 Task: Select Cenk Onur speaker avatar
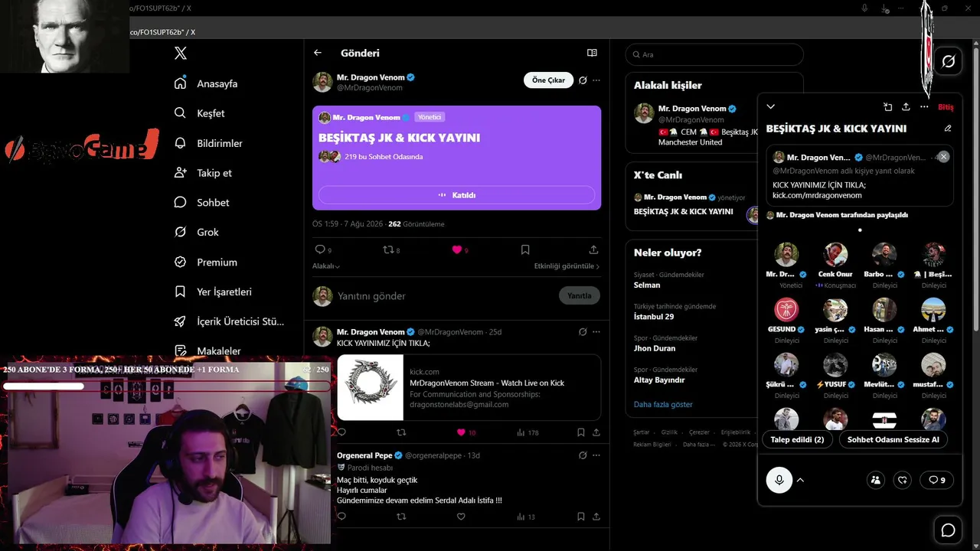(835, 255)
